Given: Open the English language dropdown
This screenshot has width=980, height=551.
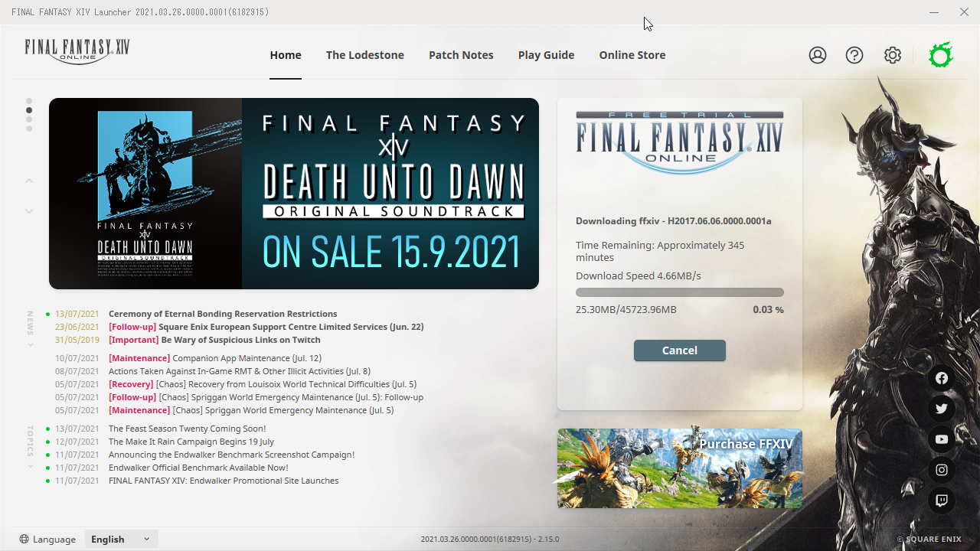Looking at the screenshot, I should click(x=121, y=539).
